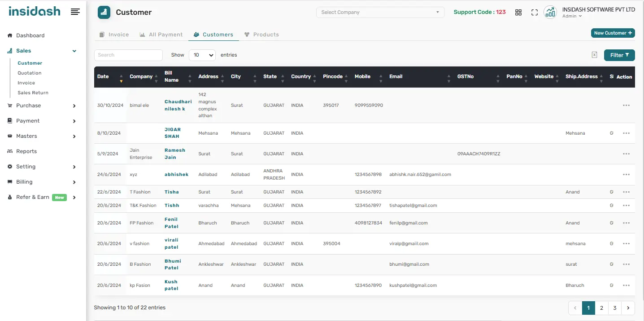Sort table by City column
This screenshot has height=321, width=644.
(244, 77)
